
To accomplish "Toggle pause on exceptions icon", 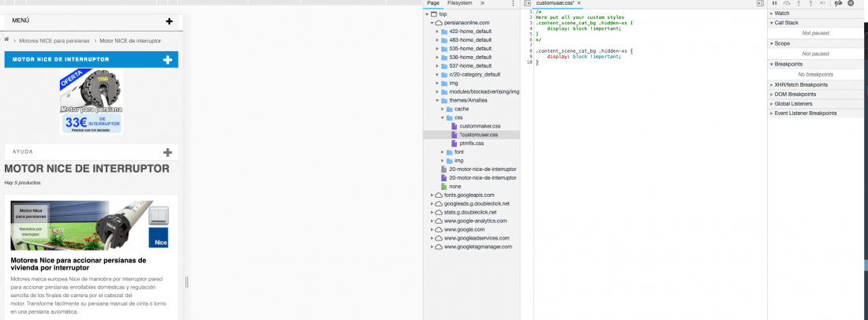I will point(851,3).
